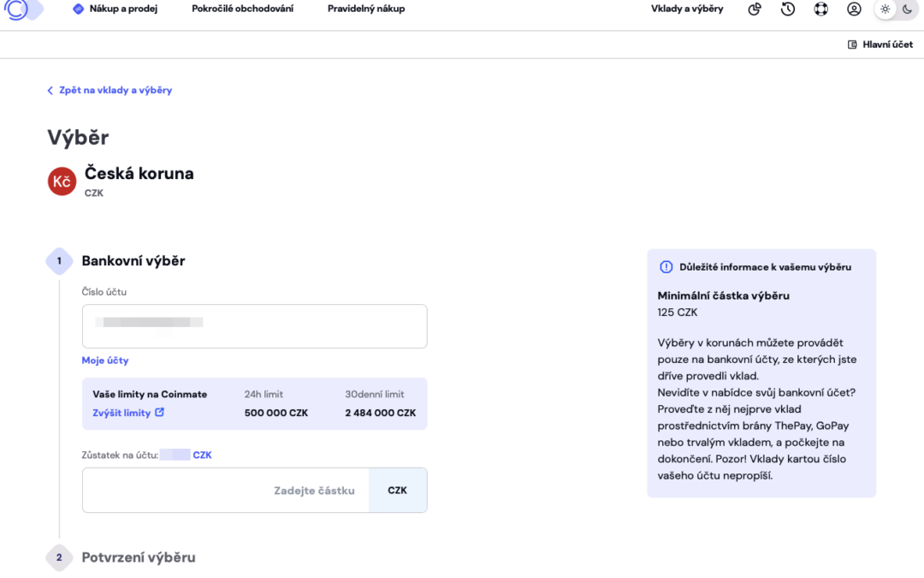Click the Vaše limity na Coinmate label
Screen dimensions: 924x578
[x=150, y=394]
